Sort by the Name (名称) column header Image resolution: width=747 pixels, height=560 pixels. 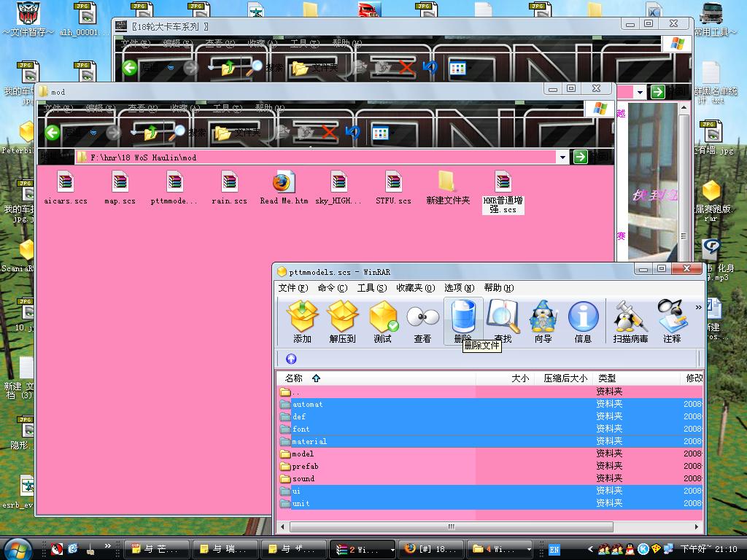(294, 378)
